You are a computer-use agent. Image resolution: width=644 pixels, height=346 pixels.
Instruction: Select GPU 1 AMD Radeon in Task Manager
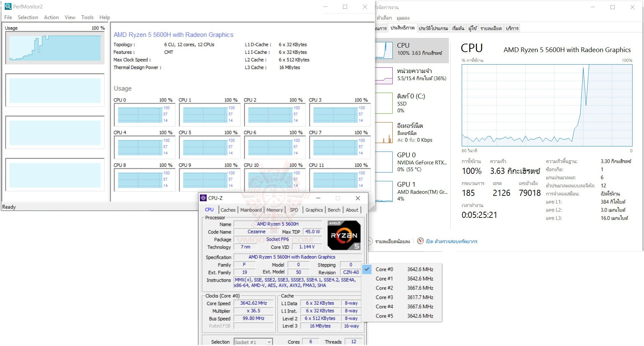tap(412, 191)
